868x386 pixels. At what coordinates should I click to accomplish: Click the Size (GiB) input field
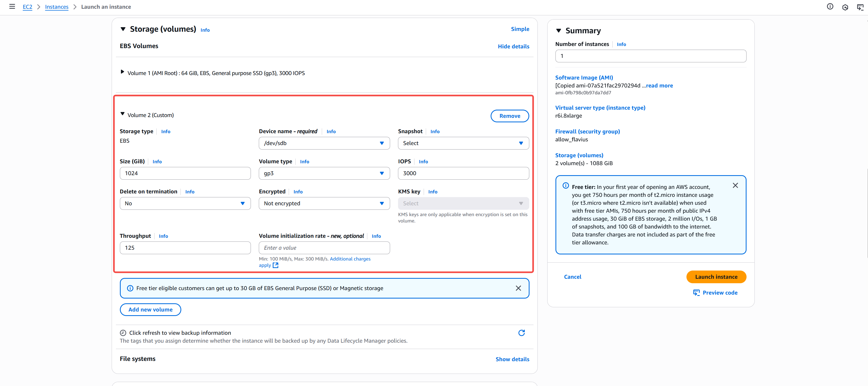click(x=185, y=173)
